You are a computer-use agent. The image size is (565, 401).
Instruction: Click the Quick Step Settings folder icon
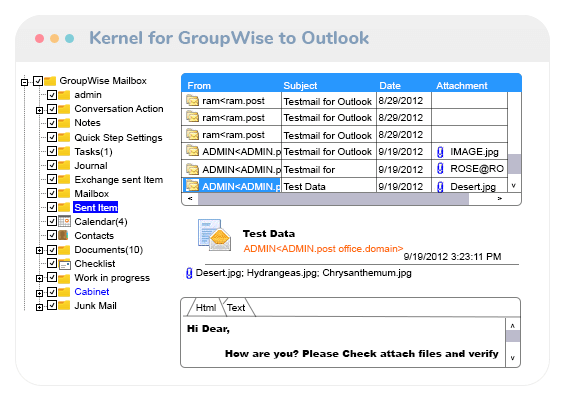coord(64,137)
